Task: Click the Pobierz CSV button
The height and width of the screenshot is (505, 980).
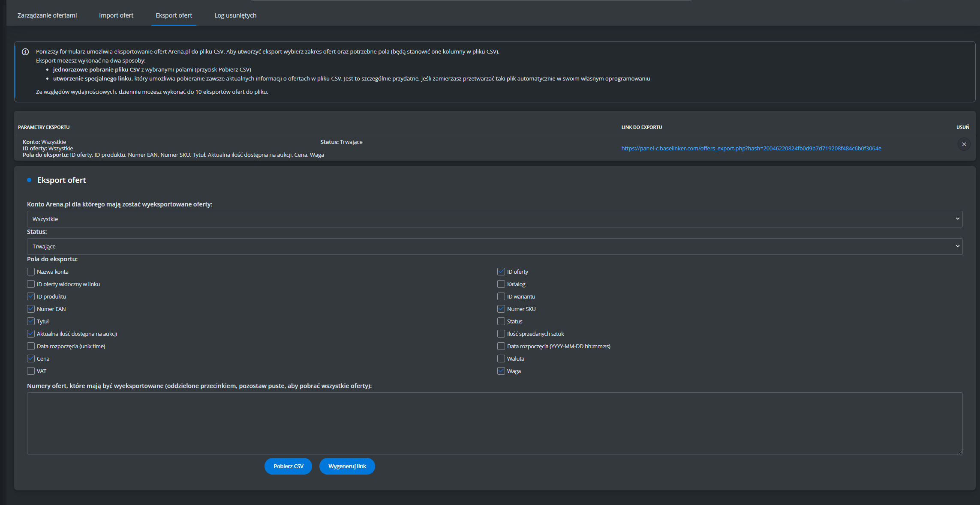Action: point(288,466)
